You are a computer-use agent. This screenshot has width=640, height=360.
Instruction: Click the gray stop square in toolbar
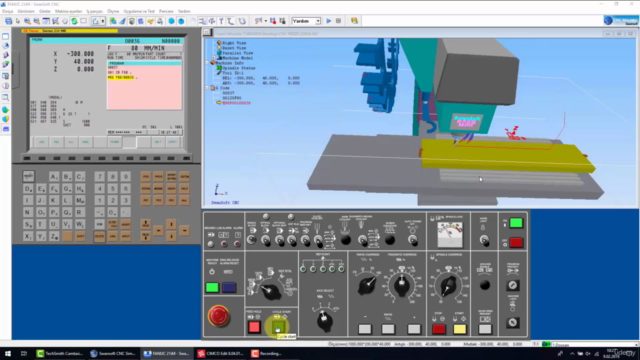338,21
